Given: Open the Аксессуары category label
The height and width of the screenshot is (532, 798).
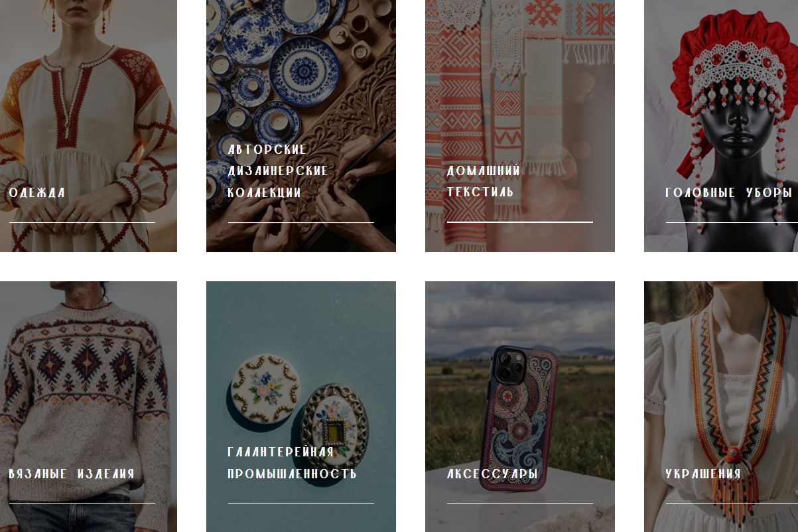Looking at the screenshot, I should point(492,474).
